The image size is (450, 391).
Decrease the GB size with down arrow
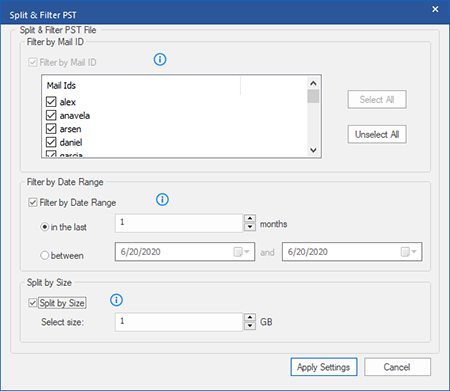(250, 326)
